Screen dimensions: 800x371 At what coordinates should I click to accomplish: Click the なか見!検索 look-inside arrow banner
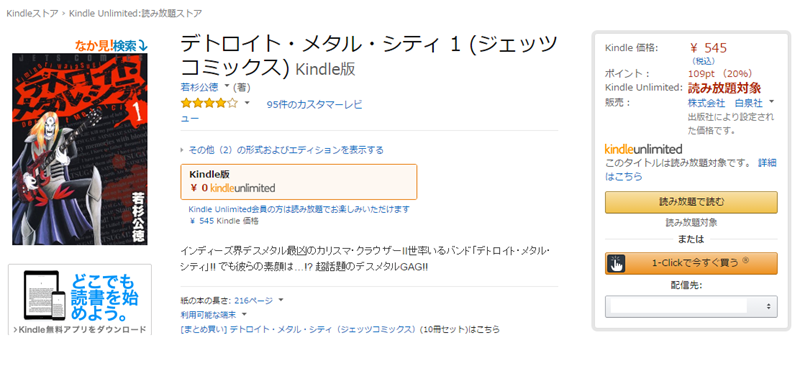(111, 45)
